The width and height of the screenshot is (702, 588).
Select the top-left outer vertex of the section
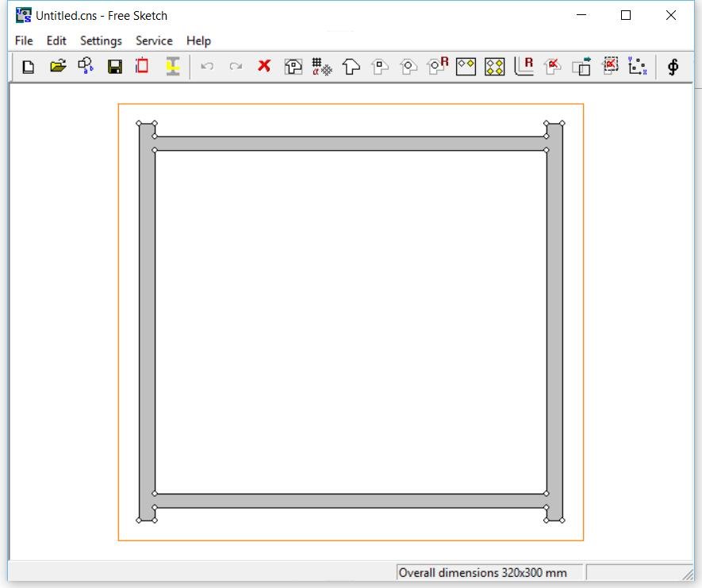139,124
